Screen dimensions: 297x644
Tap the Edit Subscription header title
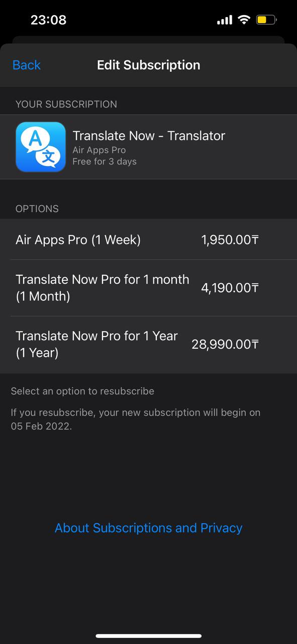click(149, 65)
